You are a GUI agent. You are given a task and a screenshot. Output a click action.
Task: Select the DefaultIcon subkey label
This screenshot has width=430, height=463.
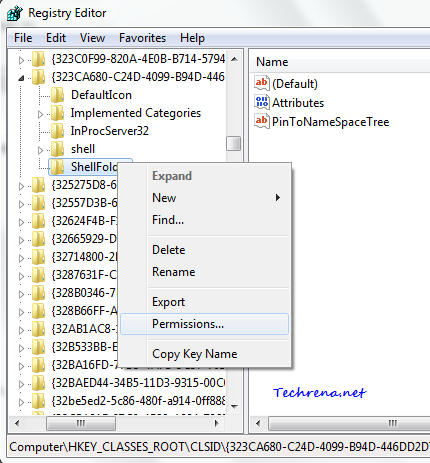101,95
